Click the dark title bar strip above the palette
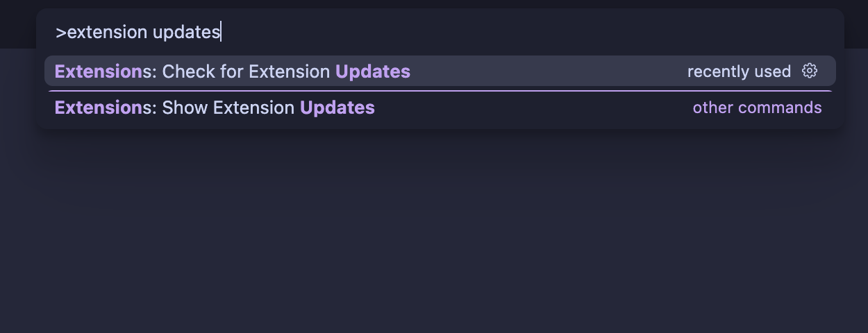This screenshot has width=868, height=333. click(434, 4)
